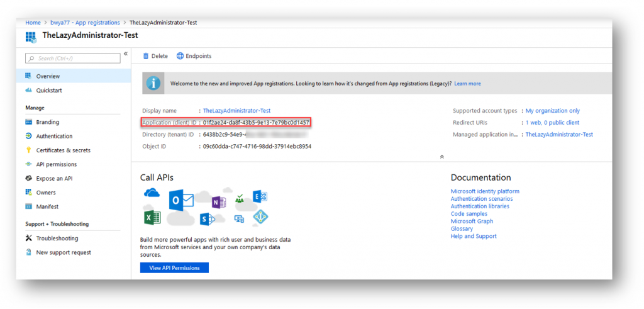
Task: Follow the Learn more link in banner
Action: [x=467, y=84]
